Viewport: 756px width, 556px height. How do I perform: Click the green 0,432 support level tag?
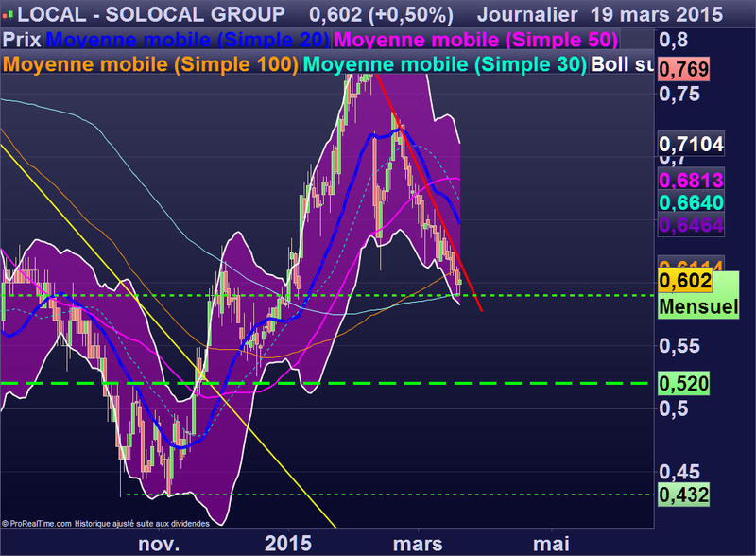[x=683, y=495]
